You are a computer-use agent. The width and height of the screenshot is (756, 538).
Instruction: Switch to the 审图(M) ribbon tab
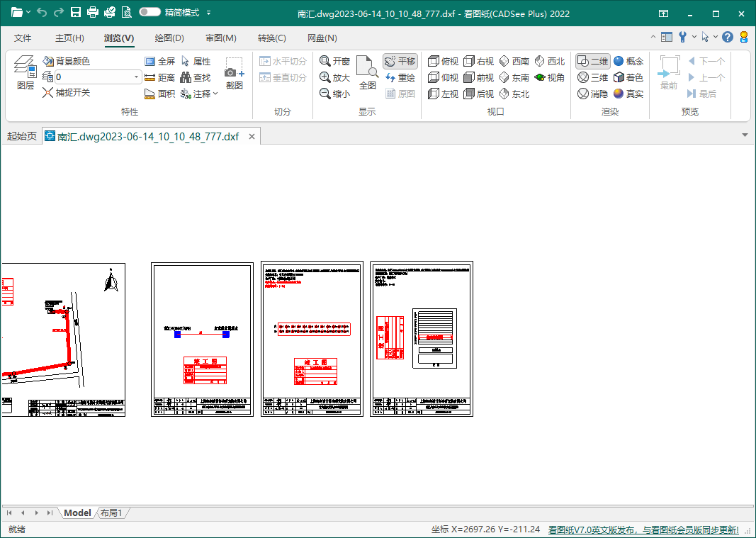[x=221, y=38]
